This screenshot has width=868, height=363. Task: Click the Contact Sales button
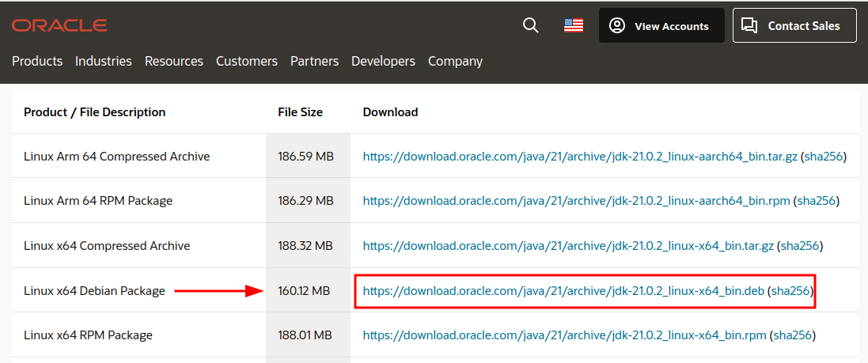tap(794, 25)
